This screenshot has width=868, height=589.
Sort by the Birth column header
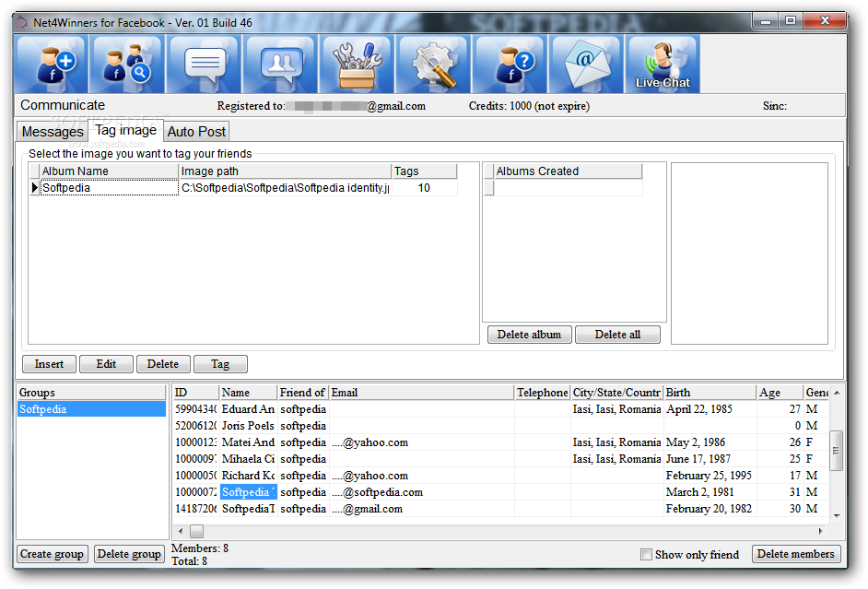710,393
